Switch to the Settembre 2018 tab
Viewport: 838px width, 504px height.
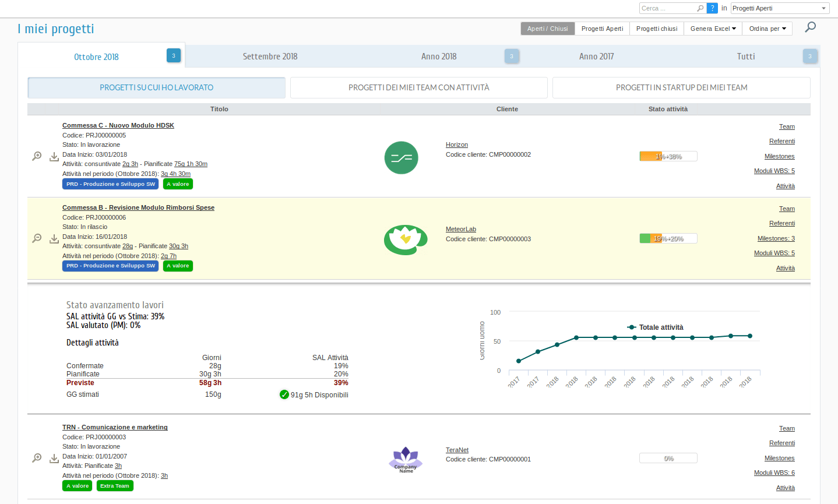tap(270, 57)
